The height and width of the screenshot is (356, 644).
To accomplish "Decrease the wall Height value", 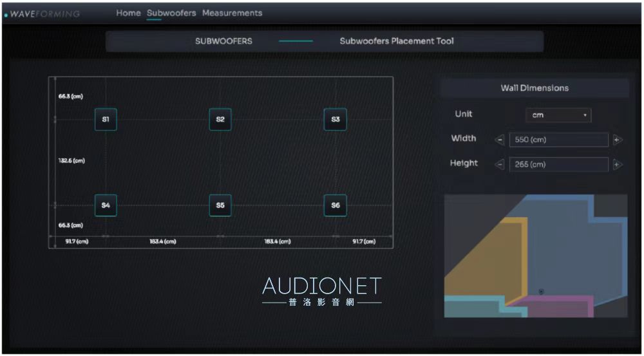I will [x=500, y=165].
